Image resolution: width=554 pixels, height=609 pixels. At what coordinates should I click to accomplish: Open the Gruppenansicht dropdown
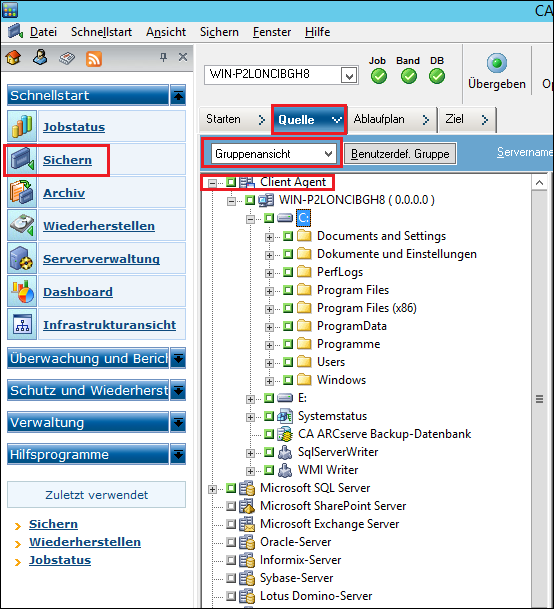coord(274,154)
